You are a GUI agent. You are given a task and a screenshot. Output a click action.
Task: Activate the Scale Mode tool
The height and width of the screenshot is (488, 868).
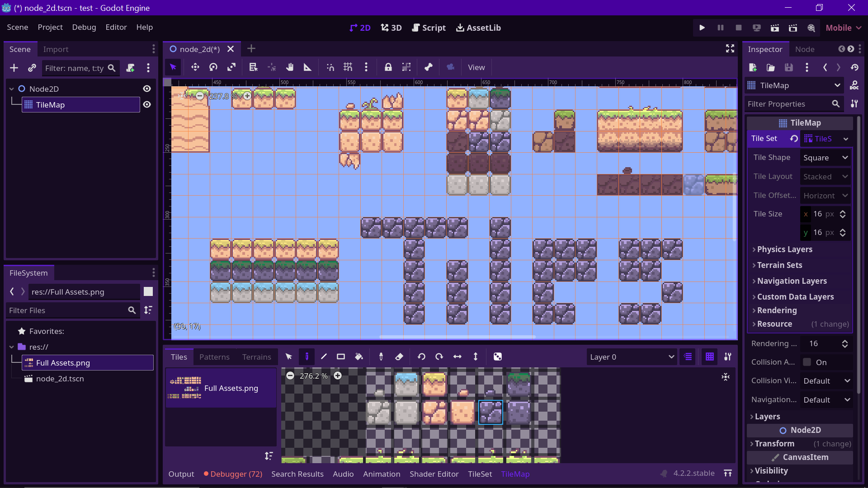pos(231,67)
